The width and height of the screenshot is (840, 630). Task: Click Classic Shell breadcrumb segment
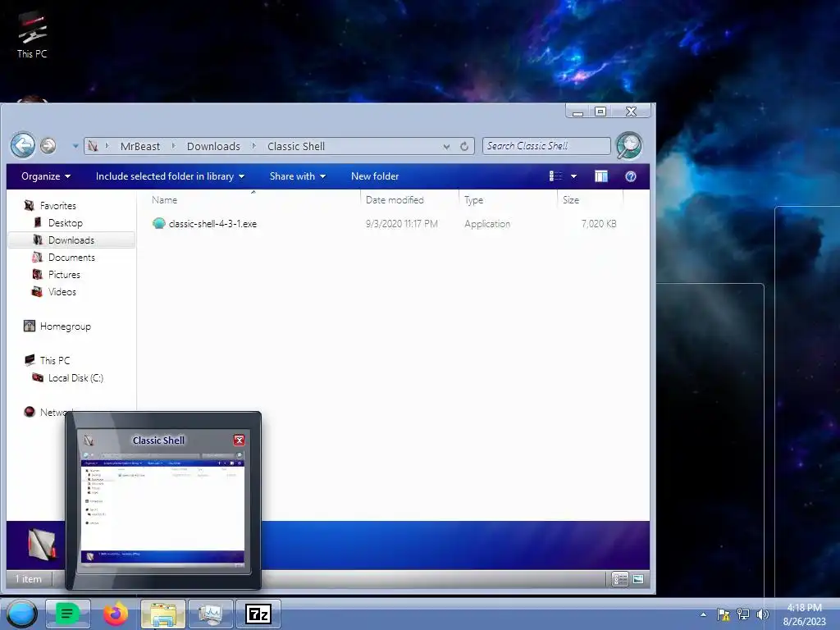coord(295,146)
